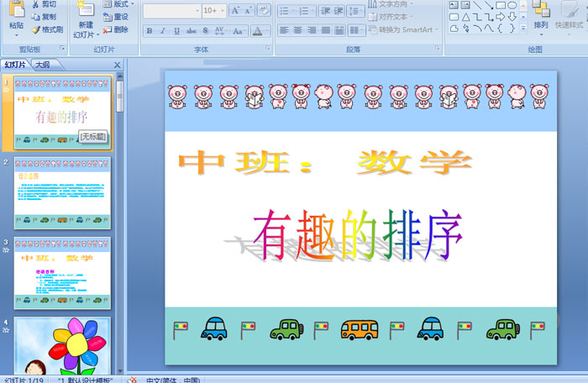This screenshot has width=588, height=383.
Task: Switch to the Slides (幻灯片) tab
Action: click(x=14, y=65)
